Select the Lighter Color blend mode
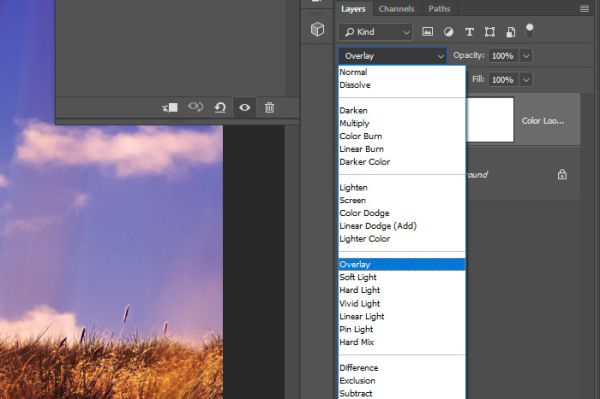Image resolution: width=600 pixels, height=399 pixels. (x=402, y=239)
